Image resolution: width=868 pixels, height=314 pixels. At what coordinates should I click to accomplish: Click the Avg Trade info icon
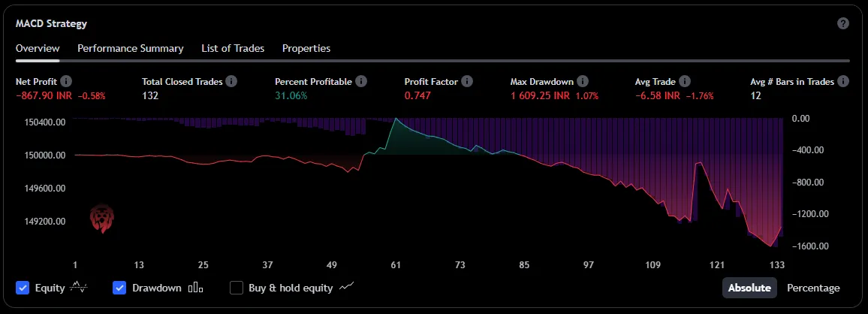(x=685, y=81)
